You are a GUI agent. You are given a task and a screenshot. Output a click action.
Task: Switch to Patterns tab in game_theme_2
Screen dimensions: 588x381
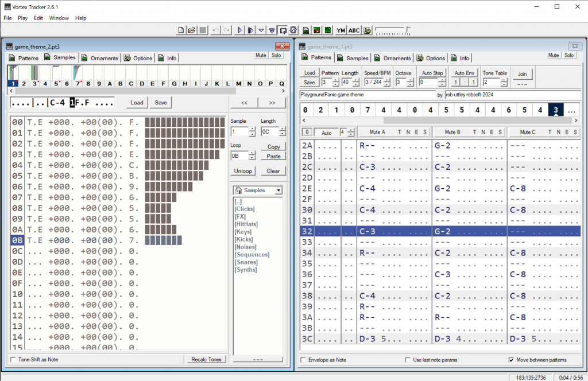pyautogui.click(x=24, y=58)
